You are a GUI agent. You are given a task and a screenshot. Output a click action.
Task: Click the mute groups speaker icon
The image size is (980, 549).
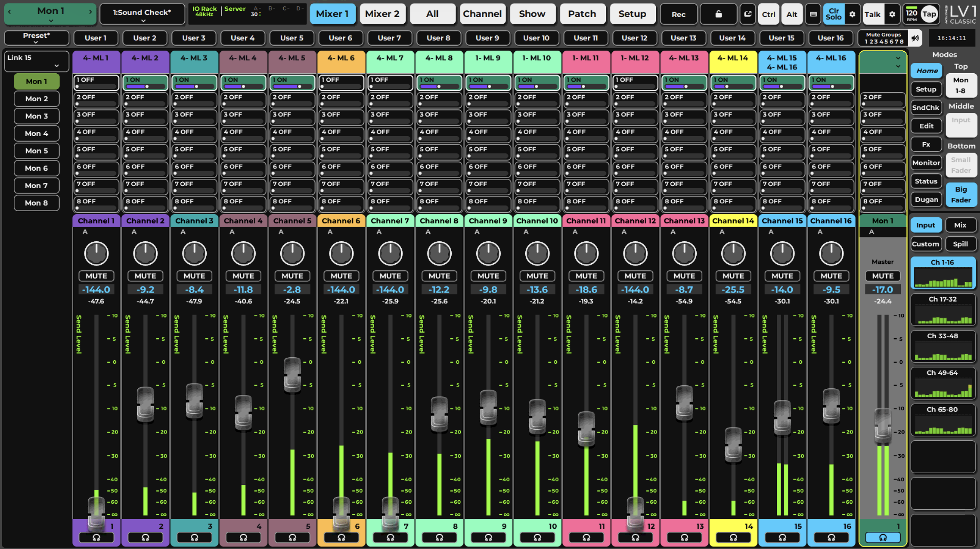coord(915,38)
